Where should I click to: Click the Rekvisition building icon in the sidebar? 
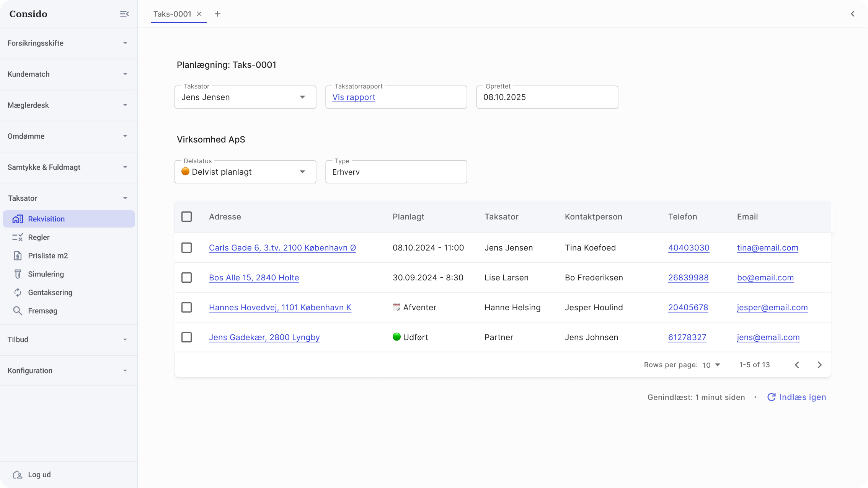(18, 219)
